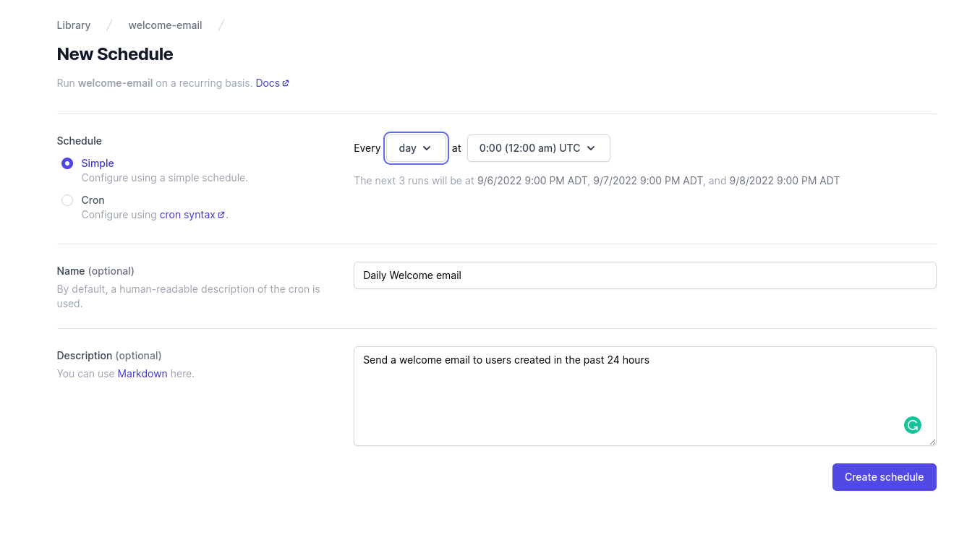Focus the Name field 'Daily Welcome email'
This screenshot has width=980, height=540.
tap(645, 275)
